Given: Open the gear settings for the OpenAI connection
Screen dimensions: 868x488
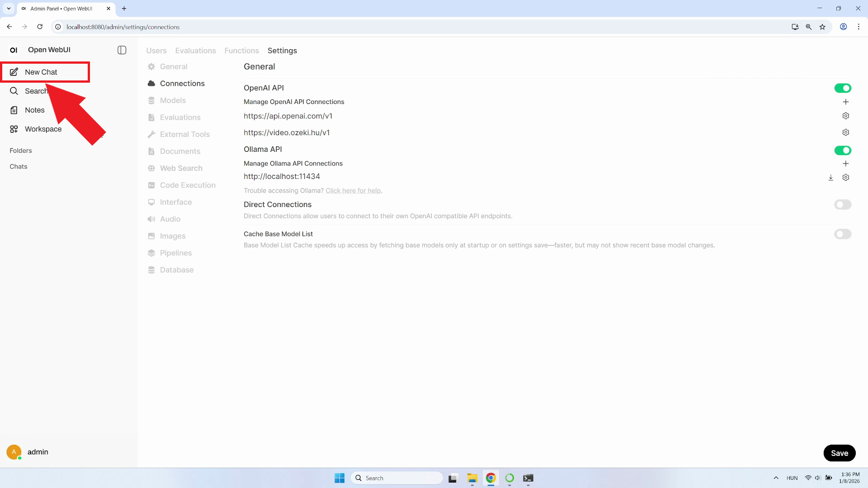Looking at the screenshot, I should point(845,116).
